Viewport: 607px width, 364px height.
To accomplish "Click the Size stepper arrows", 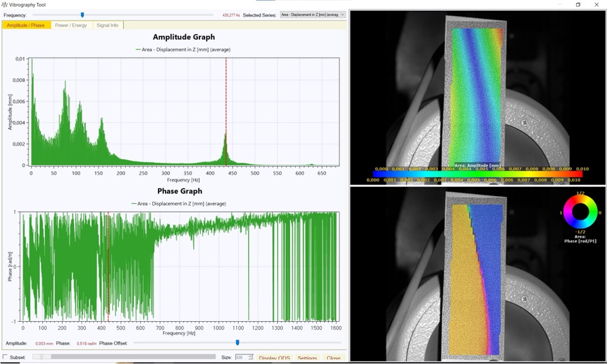I will [251, 358].
